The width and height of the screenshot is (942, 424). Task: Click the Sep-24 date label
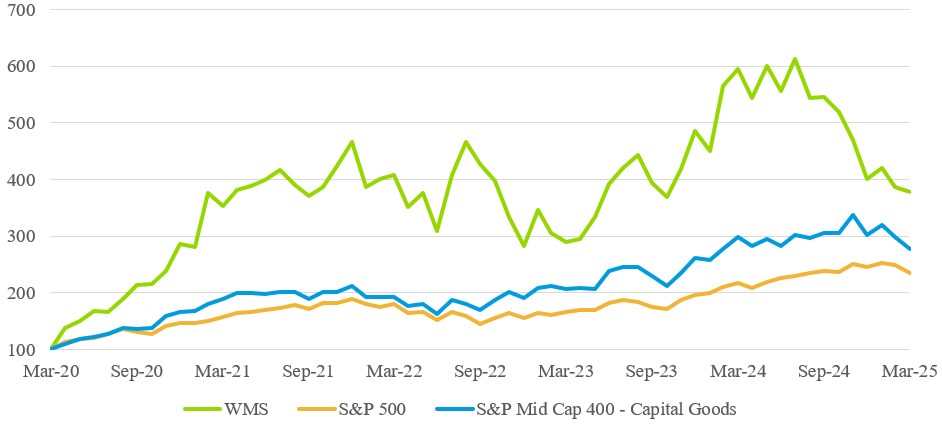tap(826, 371)
